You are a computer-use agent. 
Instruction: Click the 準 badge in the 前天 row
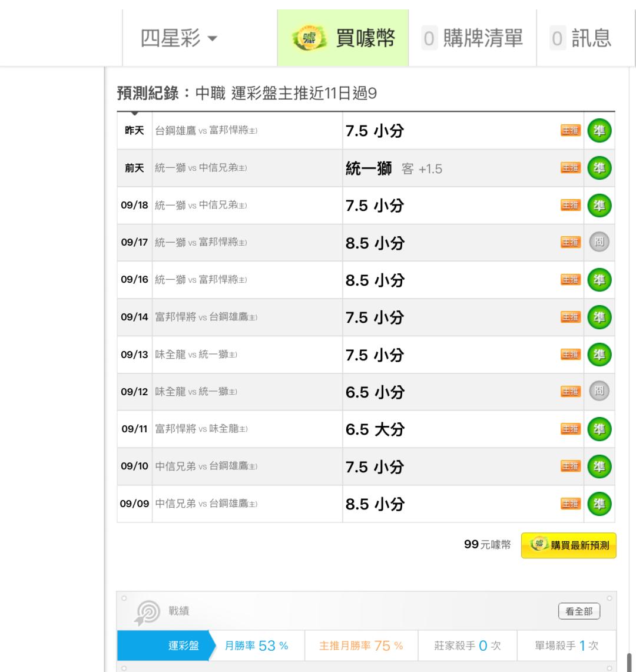[599, 168]
